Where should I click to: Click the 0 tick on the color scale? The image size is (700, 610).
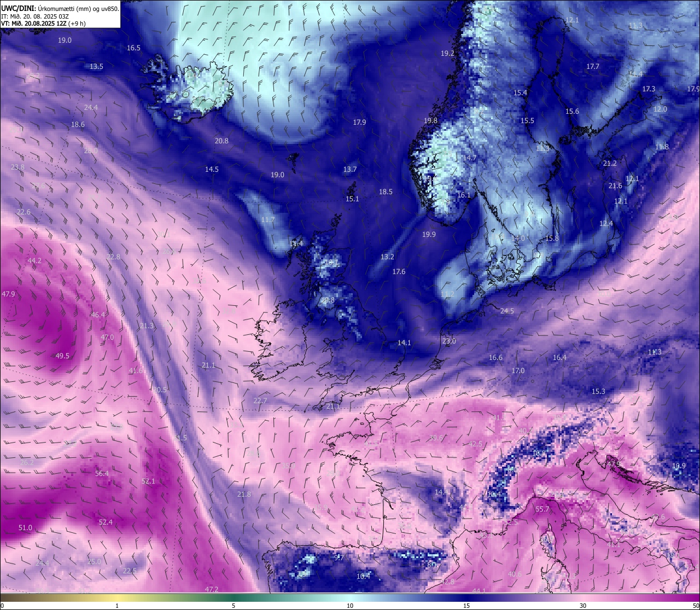click(2, 606)
